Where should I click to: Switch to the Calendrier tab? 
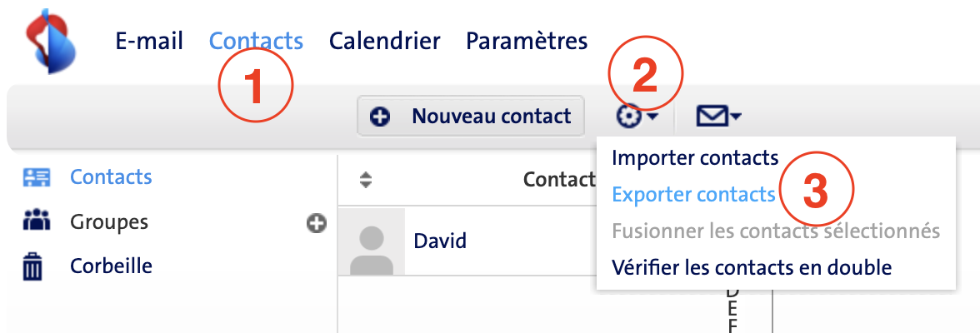(x=385, y=42)
